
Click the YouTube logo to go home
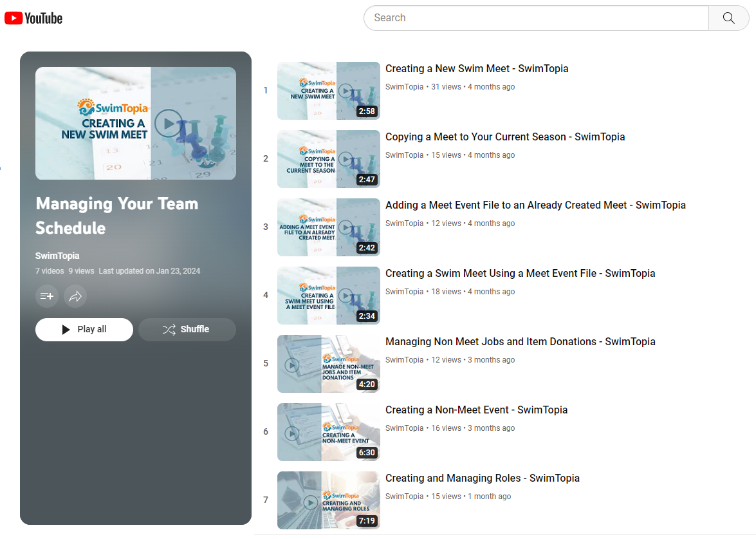point(33,18)
